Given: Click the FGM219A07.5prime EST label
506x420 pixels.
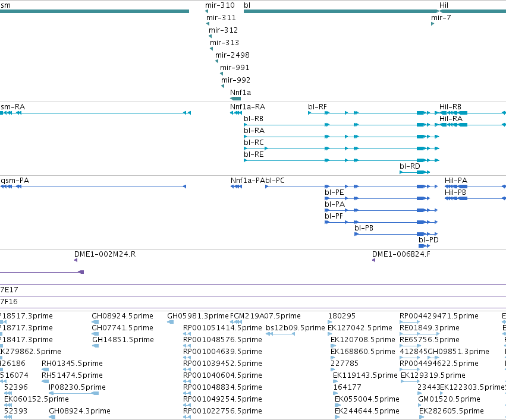Looking at the screenshot, I should click(x=265, y=316).
